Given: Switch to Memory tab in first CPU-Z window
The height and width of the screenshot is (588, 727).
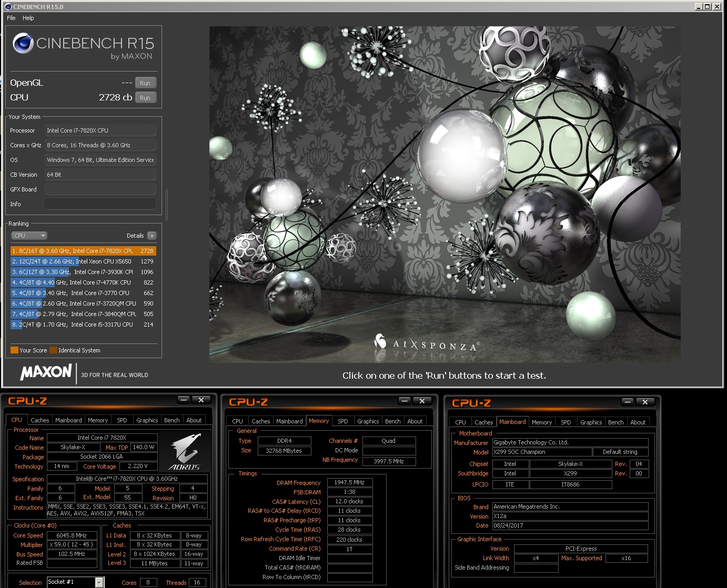Looking at the screenshot, I should [x=98, y=420].
